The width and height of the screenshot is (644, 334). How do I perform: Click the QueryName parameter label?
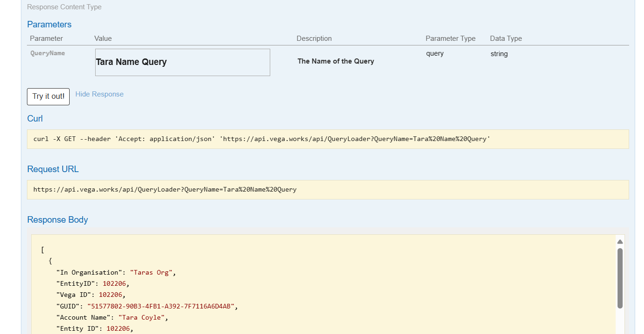48,53
